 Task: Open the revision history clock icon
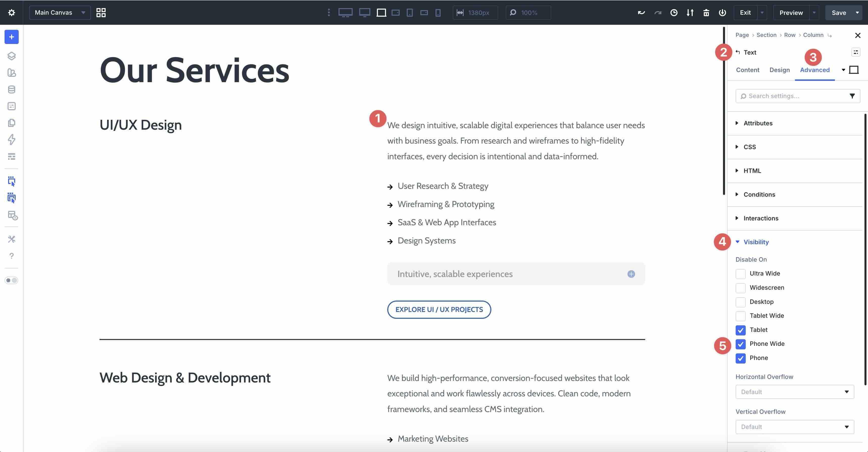[674, 12]
